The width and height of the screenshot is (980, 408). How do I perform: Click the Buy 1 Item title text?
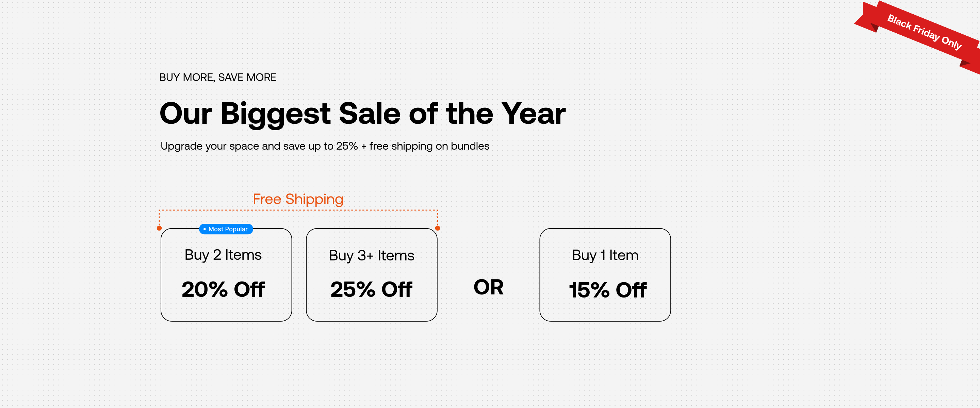(x=605, y=255)
